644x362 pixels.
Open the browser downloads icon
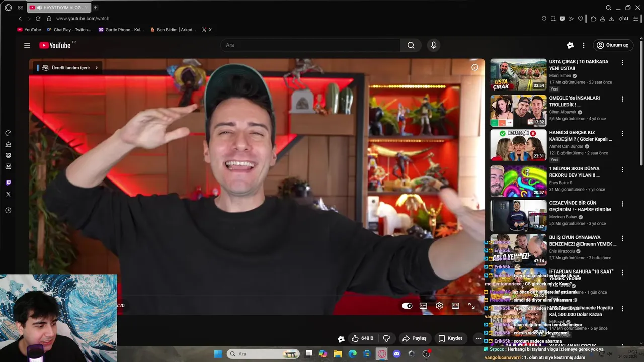(x=611, y=19)
